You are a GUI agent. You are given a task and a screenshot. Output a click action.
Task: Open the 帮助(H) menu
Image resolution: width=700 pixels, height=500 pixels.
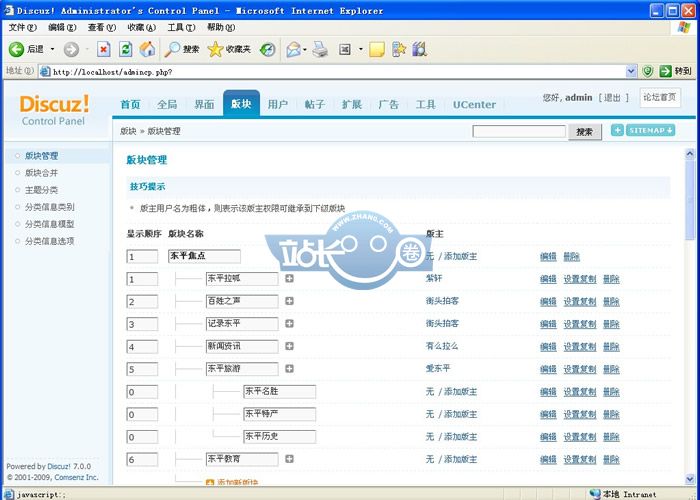[x=221, y=28]
